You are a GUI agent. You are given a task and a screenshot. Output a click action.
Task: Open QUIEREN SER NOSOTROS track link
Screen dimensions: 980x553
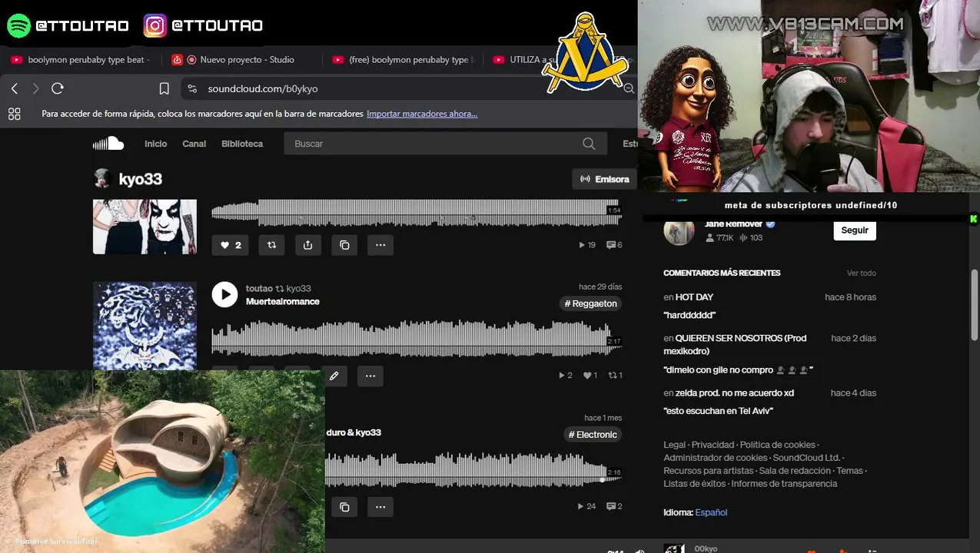coord(736,344)
